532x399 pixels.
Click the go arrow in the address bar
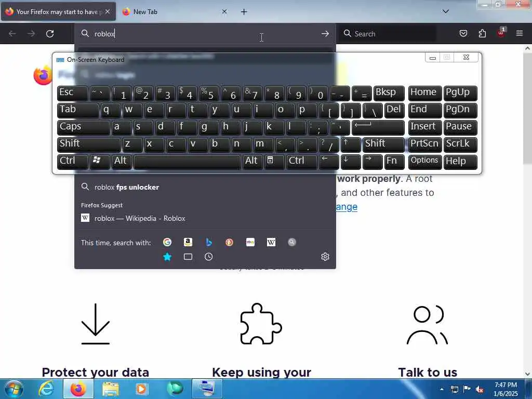[x=325, y=34]
